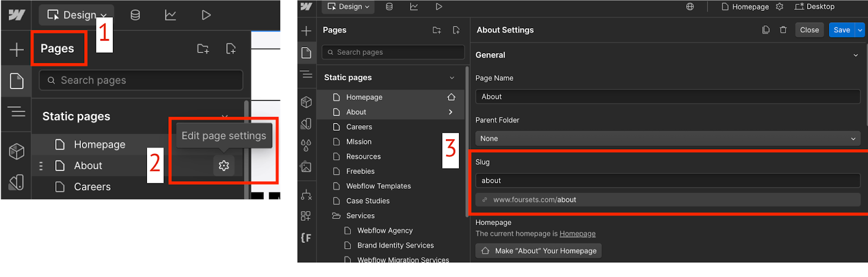Click the Slug field containing about
Image resolution: width=868 pixels, height=277 pixels.
click(x=668, y=181)
